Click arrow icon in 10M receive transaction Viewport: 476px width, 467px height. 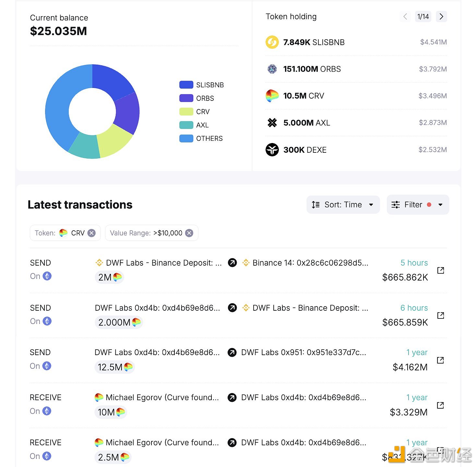(x=232, y=397)
